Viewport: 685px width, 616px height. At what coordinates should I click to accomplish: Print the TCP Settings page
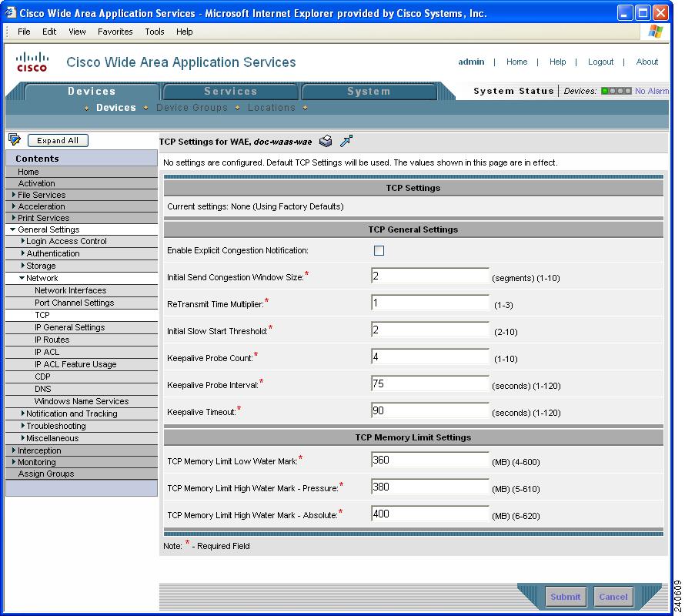(326, 141)
